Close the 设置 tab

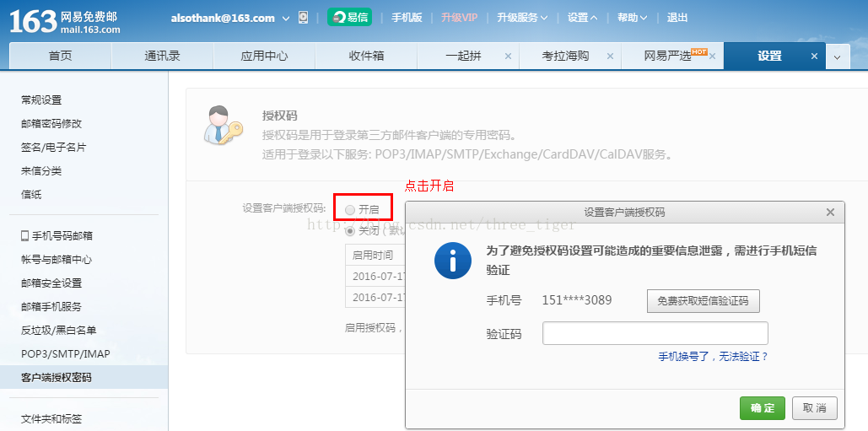tap(814, 56)
